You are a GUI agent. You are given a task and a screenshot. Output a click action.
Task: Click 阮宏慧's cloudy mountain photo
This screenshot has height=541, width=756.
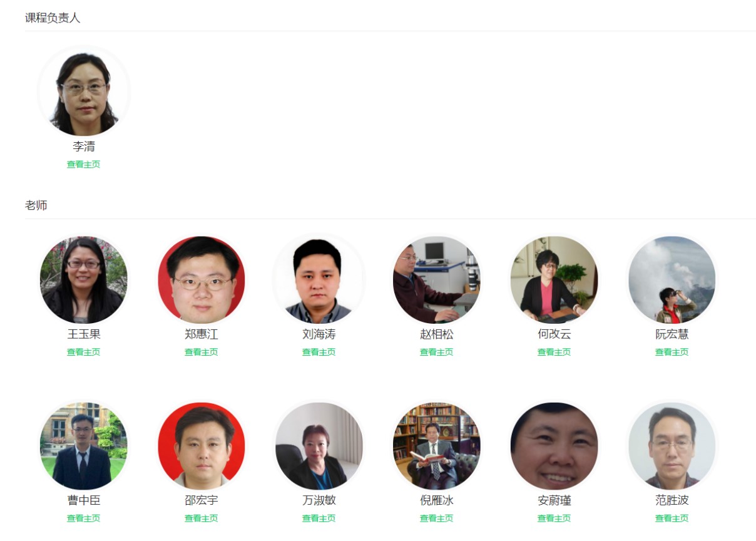point(672,280)
